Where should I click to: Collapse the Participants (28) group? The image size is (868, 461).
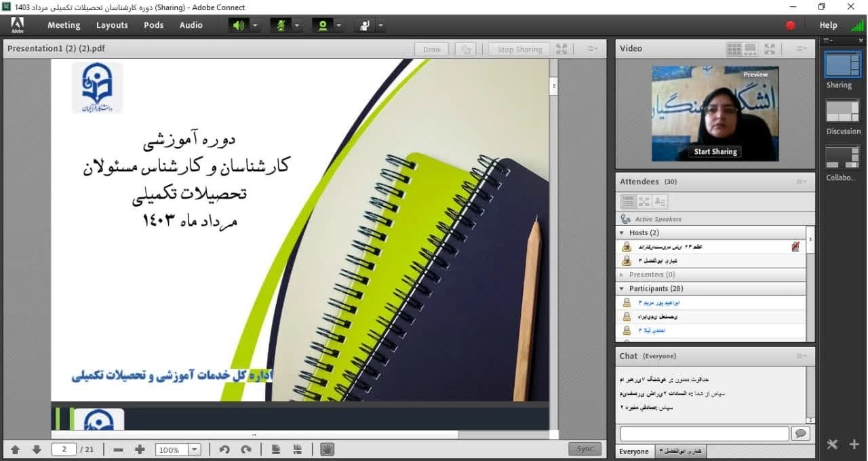coord(622,289)
